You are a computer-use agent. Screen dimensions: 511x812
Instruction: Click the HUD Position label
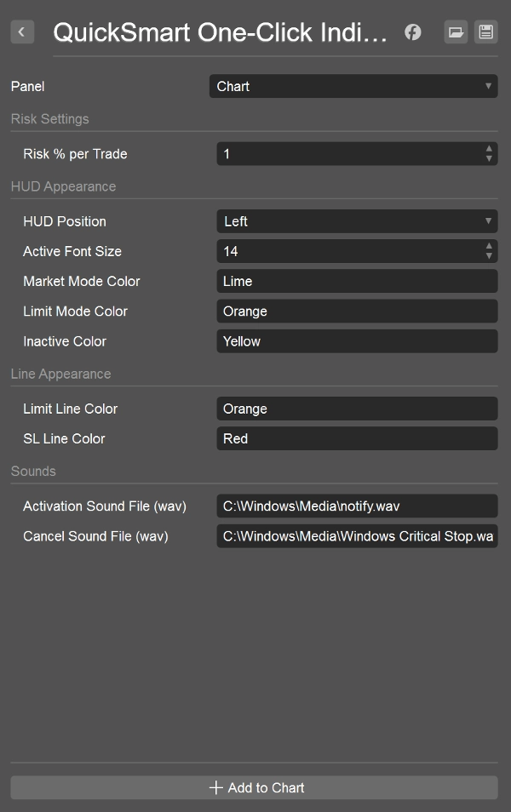click(65, 221)
